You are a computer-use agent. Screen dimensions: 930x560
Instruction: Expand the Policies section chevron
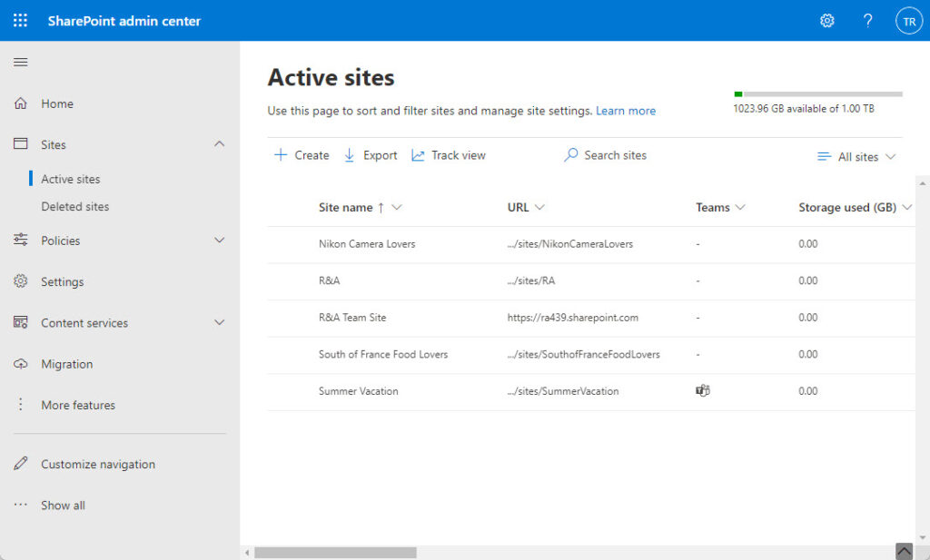click(220, 240)
